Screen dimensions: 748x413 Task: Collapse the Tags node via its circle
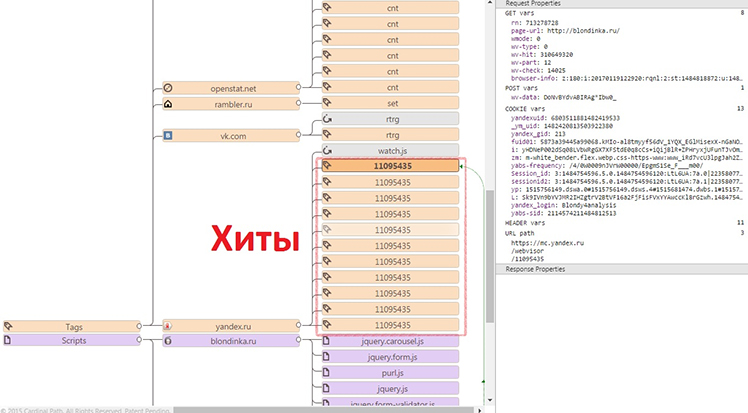click(x=139, y=326)
